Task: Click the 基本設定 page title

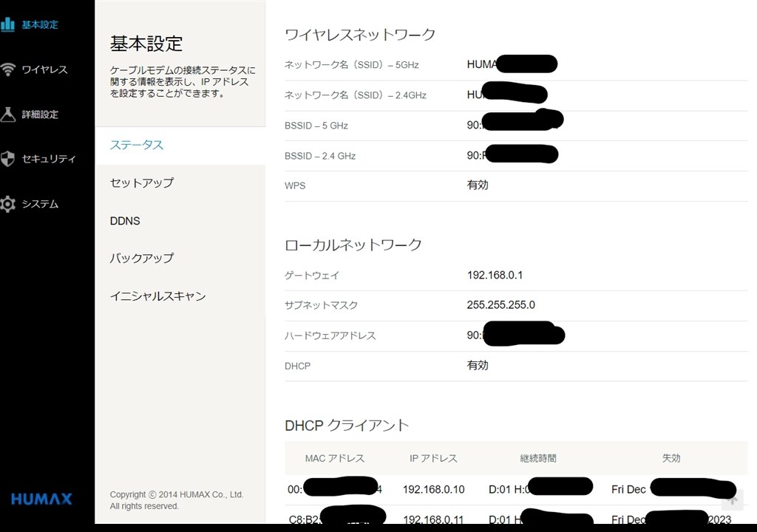Action: [146, 44]
